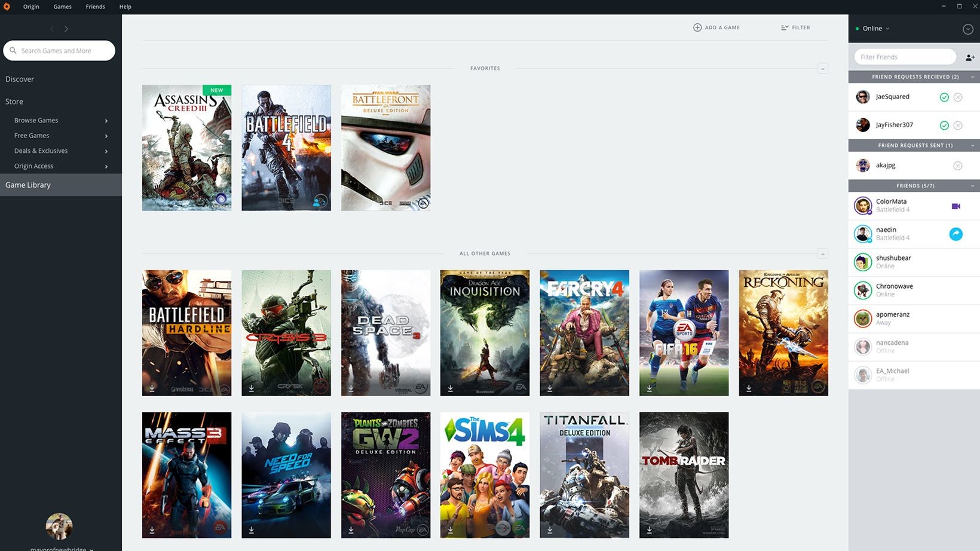Click ColorMata's broadcast video icon

[956, 206]
